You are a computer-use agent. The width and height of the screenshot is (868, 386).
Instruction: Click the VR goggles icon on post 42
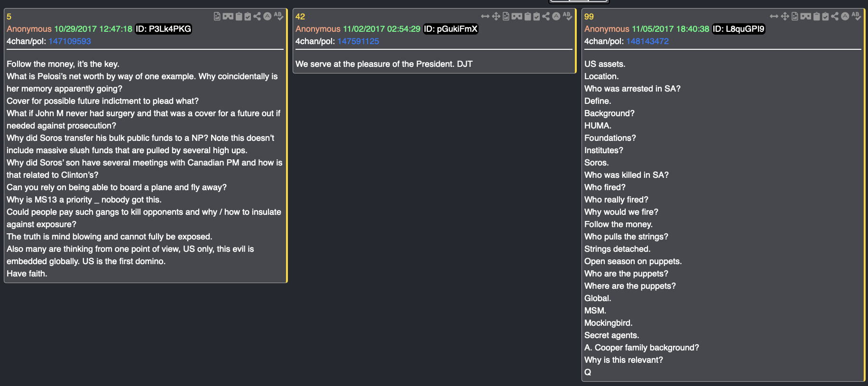tap(517, 16)
